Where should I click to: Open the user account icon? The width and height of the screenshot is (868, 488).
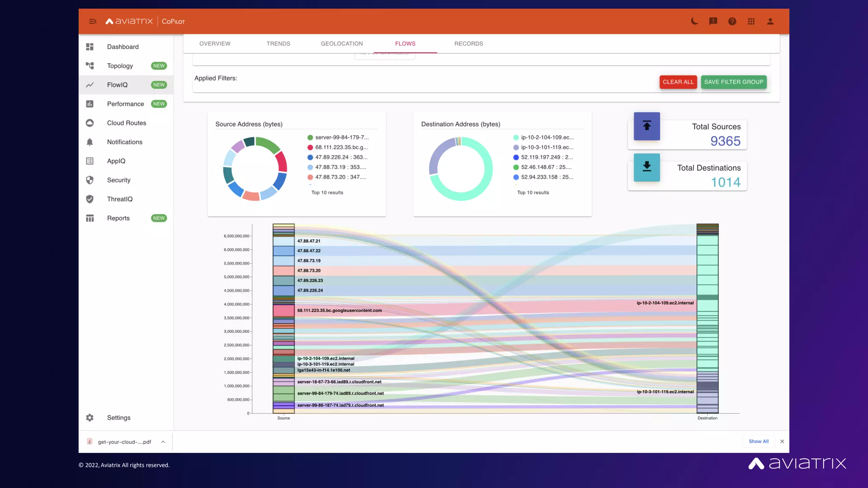[x=770, y=21]
